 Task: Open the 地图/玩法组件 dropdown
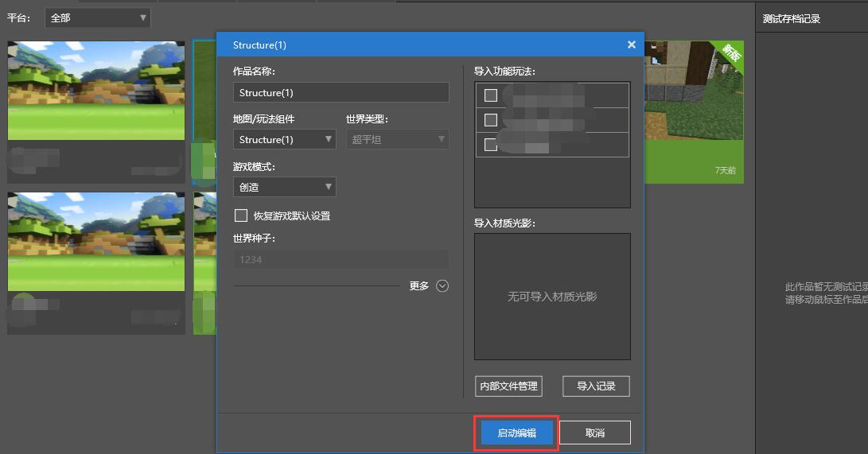pos(284,140)
